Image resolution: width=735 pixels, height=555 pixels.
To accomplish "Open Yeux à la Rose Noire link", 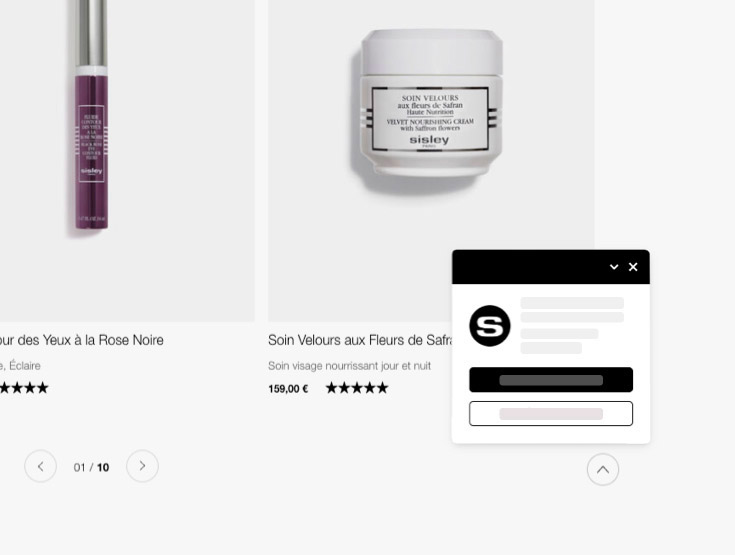I will (x=82, y=340).
